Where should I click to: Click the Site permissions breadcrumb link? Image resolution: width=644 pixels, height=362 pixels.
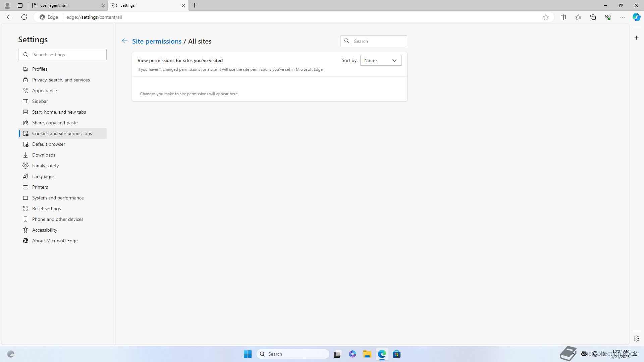point(157,41)
